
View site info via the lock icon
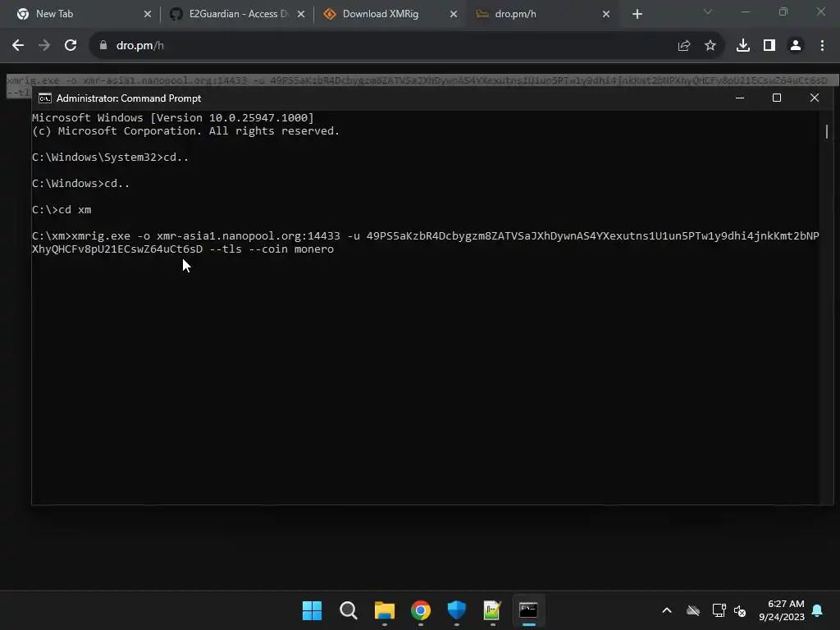click(103, 46)
